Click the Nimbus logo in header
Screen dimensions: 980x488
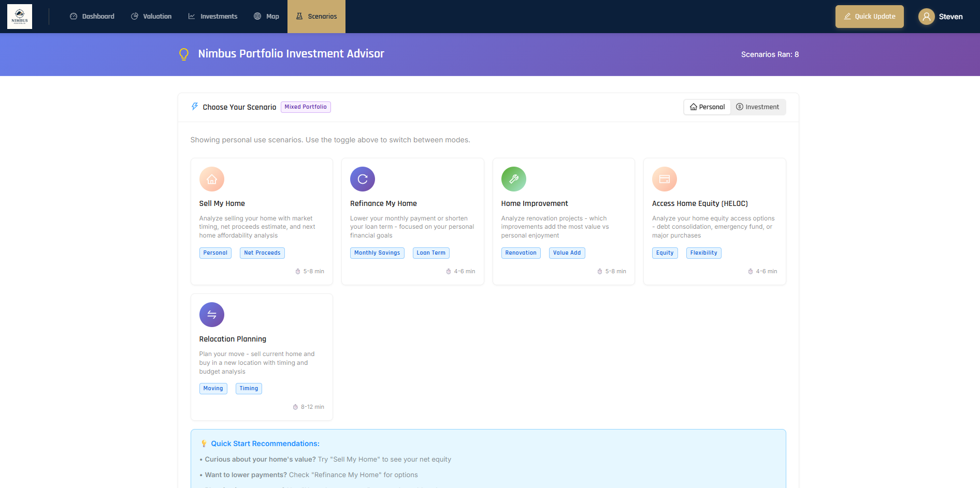[20, 17]
